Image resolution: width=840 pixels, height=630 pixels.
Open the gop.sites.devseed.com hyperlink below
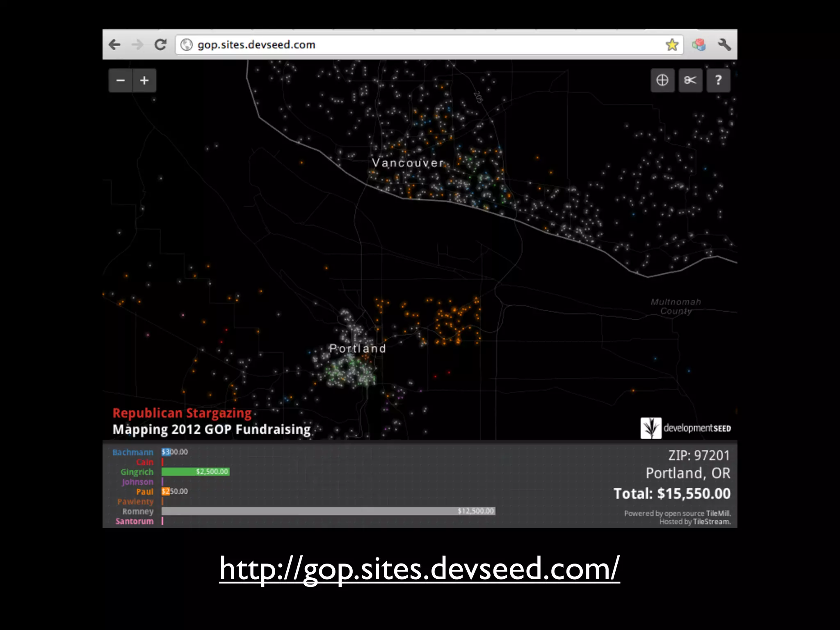click(x=419, y=569)
